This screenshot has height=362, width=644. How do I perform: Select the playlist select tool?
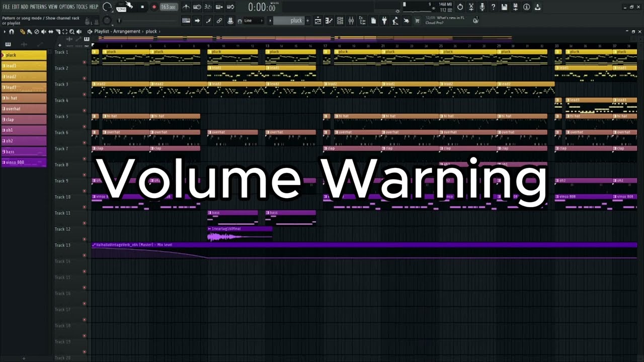[64, 32]
